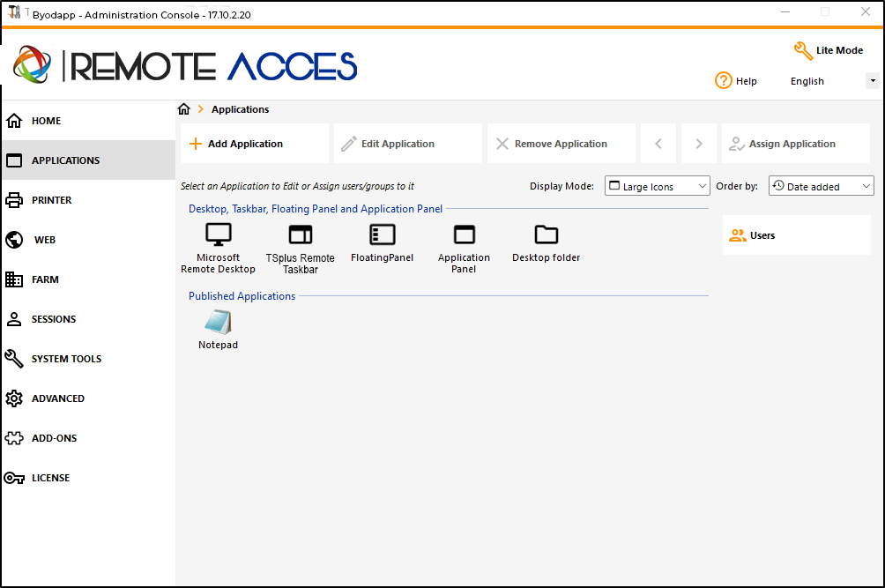Image resolution: width=885 pixels, height=588 pixels.
Task: Open the FARM sidebar section
Action: point(89,279)
